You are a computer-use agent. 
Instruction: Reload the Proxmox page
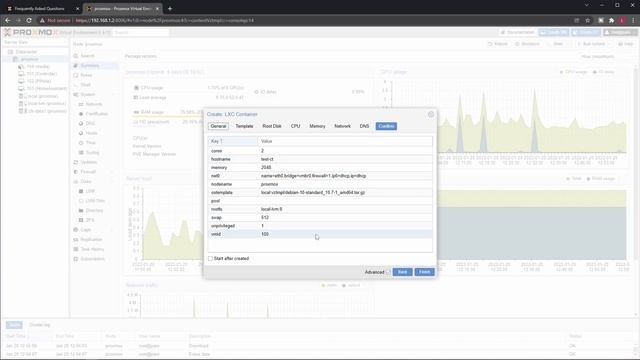coord(29,20)
